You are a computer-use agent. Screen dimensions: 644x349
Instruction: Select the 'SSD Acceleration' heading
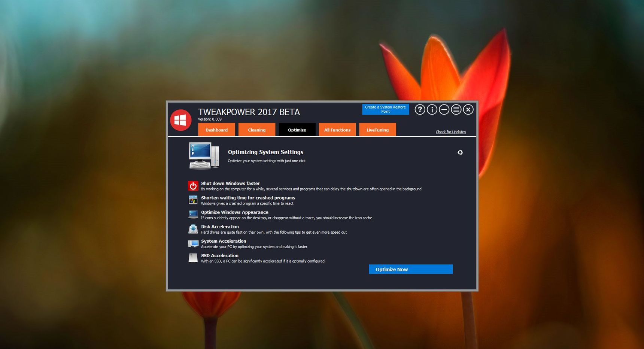tap(220, 255)
